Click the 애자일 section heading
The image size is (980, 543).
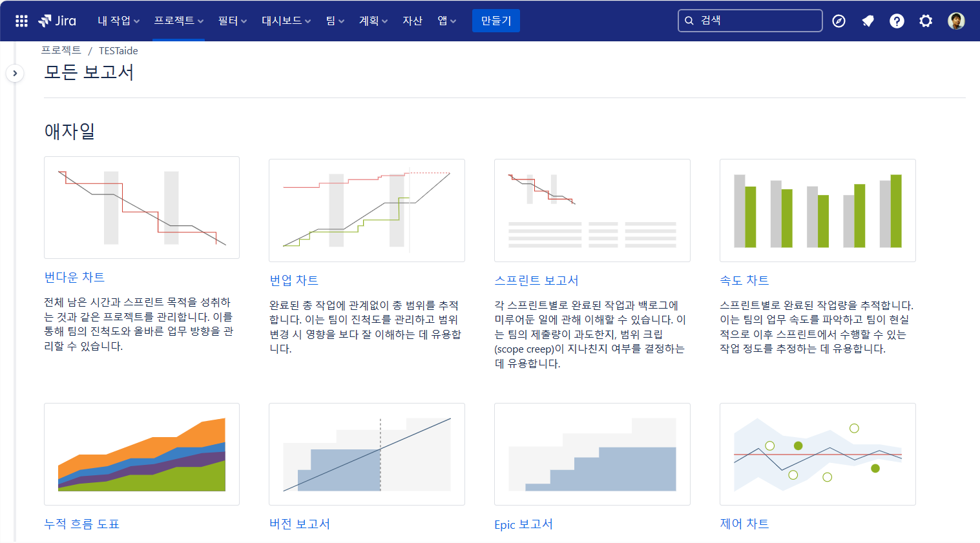pyautogui.click(x=70, y=131)
